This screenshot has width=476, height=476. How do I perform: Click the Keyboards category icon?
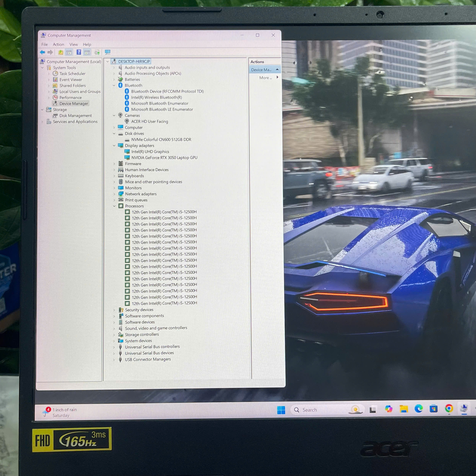(121, 176)
